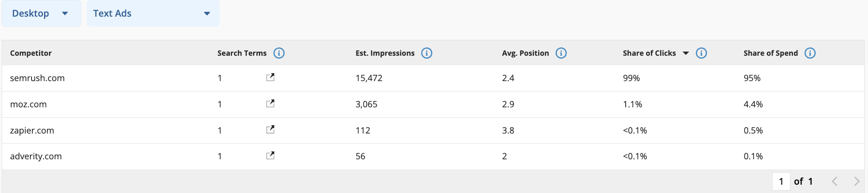Show info tooltip for Est. Impressions

pos(427,53)
